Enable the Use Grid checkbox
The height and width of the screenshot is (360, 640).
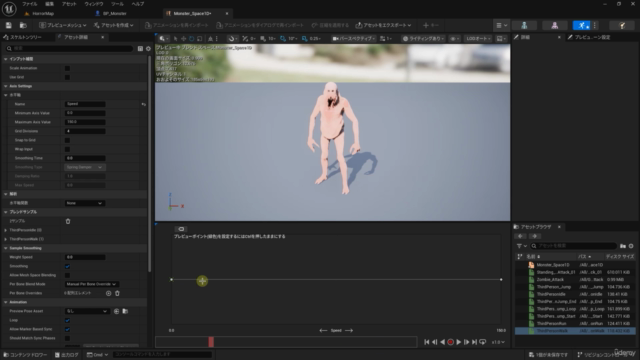coord(67,77)
